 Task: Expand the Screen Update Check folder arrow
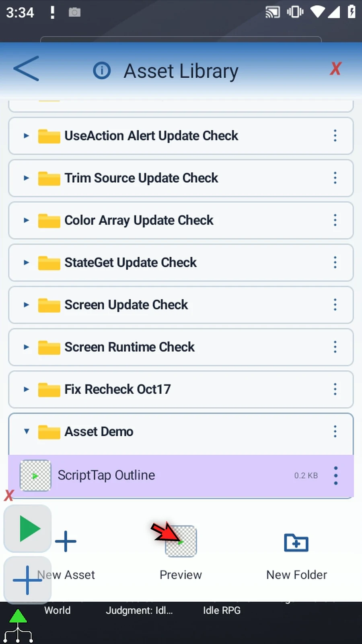(x=27, y=305)
